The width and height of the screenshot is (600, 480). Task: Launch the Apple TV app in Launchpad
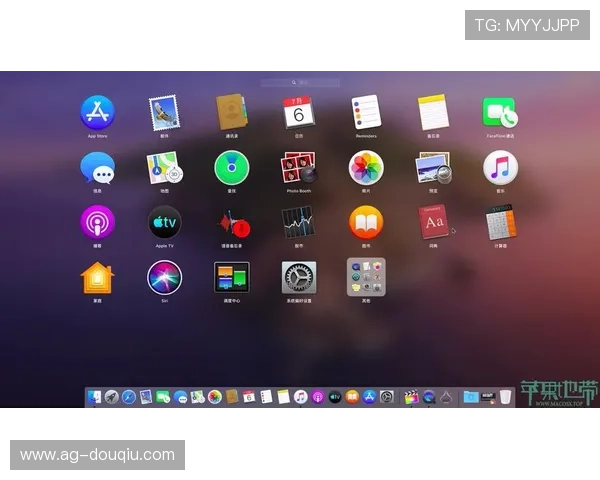[164, 222]
